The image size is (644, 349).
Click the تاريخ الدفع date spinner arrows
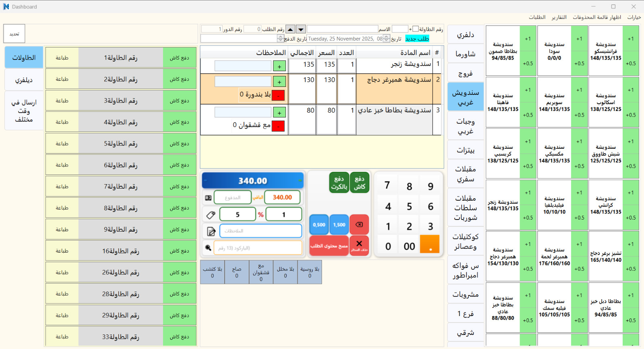pos(281,39)
